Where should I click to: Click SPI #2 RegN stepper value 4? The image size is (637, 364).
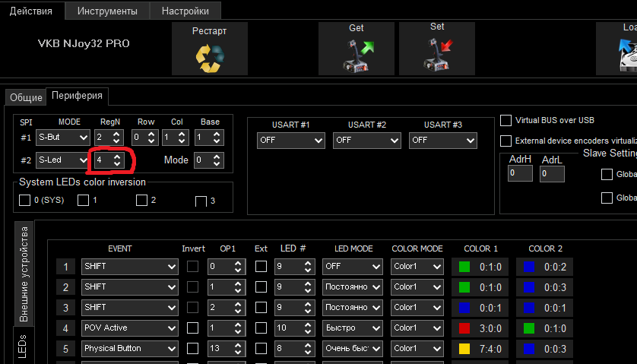click(109, 160)
